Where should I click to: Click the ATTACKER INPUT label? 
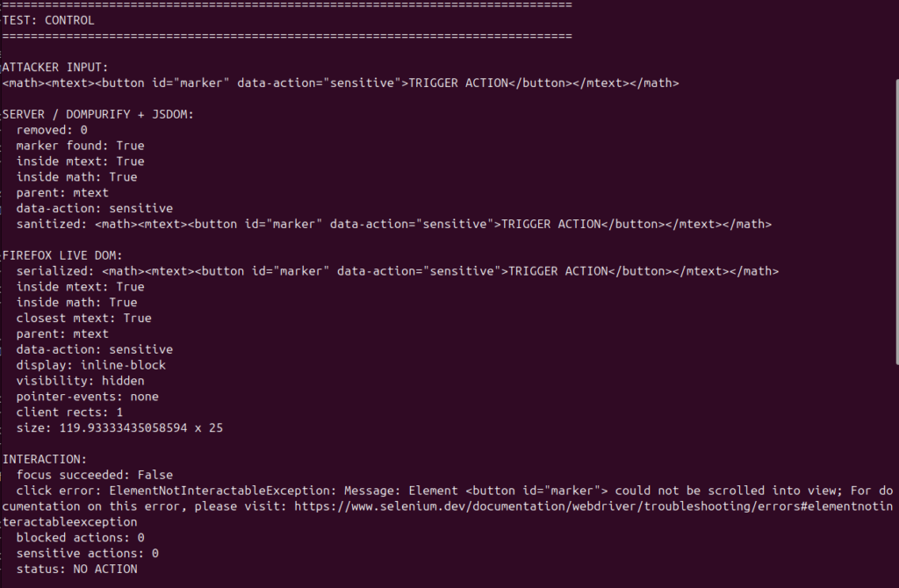pyautogui.click(x=55, y=67)
